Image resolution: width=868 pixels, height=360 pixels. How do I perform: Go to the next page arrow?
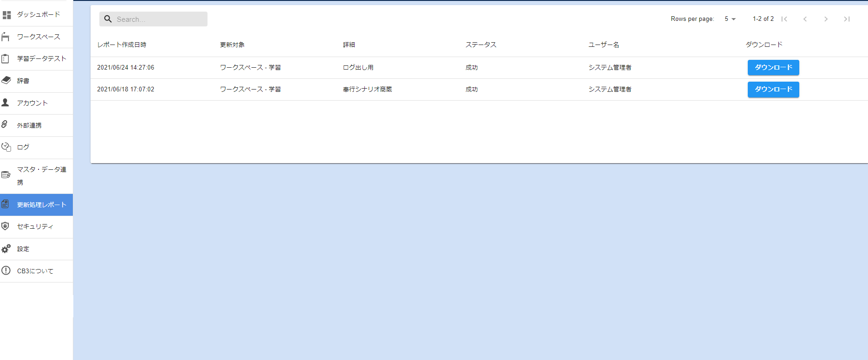pos(826,19)
